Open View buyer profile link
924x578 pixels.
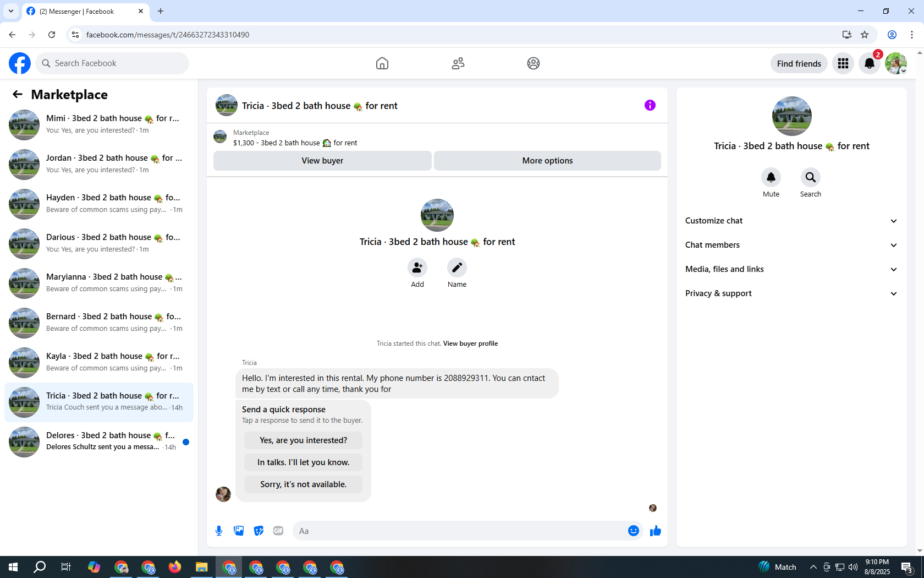[470, 343]
